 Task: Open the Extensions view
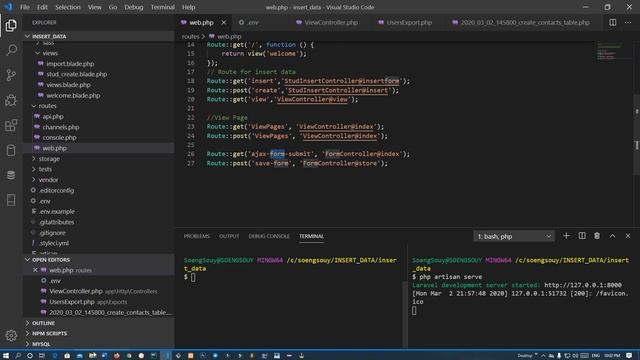point(11,125)
